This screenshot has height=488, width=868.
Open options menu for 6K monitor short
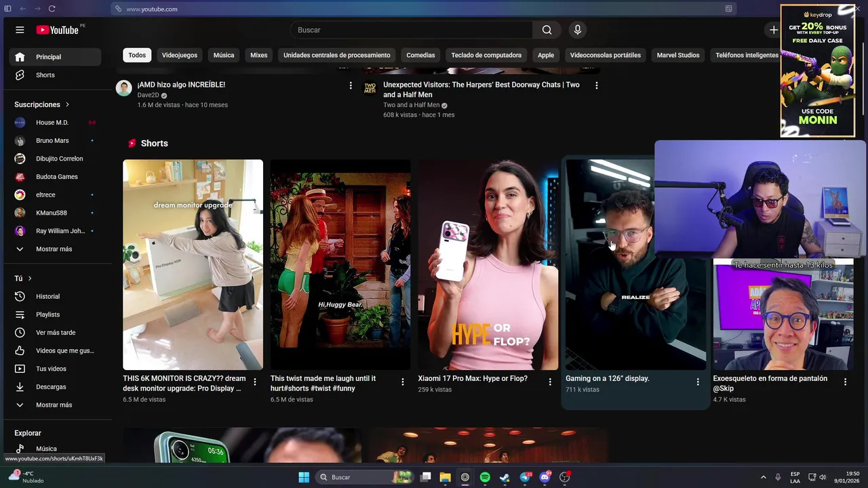tap(255, 382)
